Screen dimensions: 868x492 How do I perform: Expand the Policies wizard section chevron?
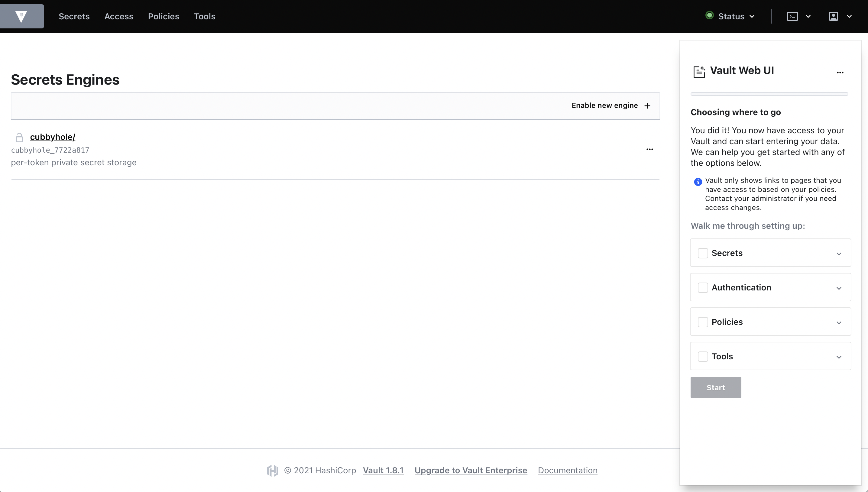pos(839,323)
